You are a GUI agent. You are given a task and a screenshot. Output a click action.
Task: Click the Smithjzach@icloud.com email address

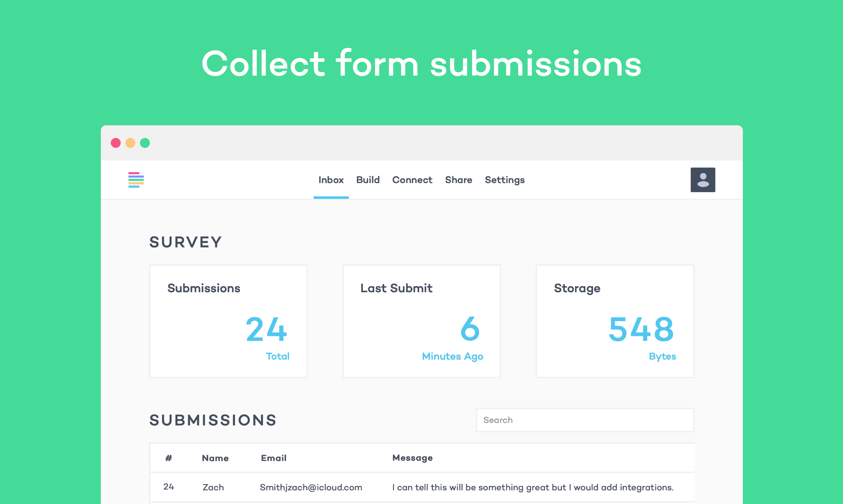tap(311, 487)
